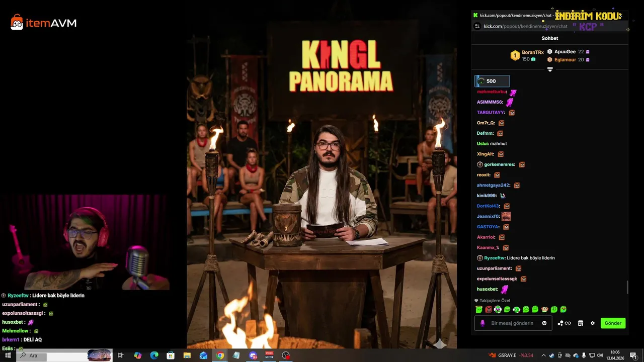644x362 pixels.
Task: Open the notification center icon
Action: 633,355
